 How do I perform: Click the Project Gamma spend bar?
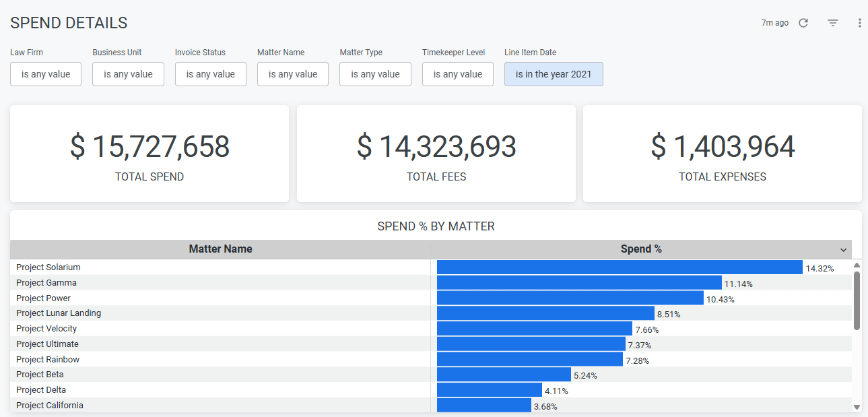579,283
